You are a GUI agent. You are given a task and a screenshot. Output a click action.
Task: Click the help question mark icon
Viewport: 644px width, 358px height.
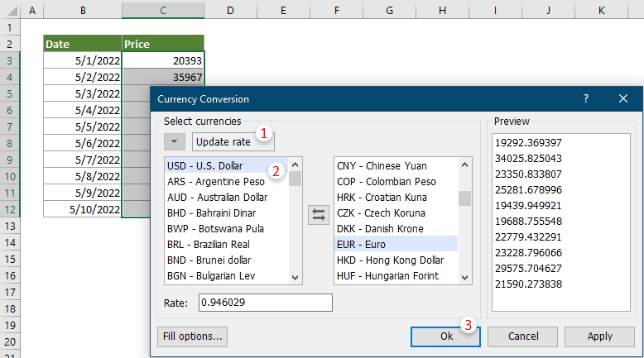tap(586, 98)
